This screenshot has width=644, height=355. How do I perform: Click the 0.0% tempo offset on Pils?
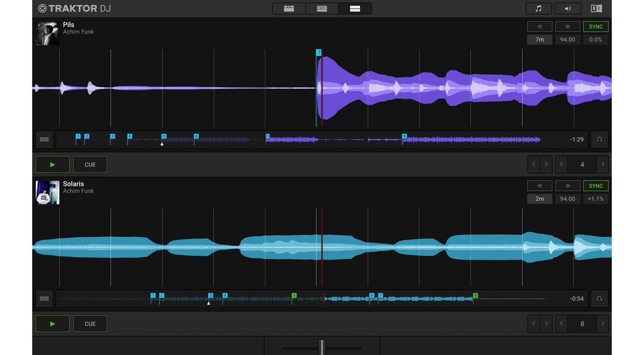[596, 40]
